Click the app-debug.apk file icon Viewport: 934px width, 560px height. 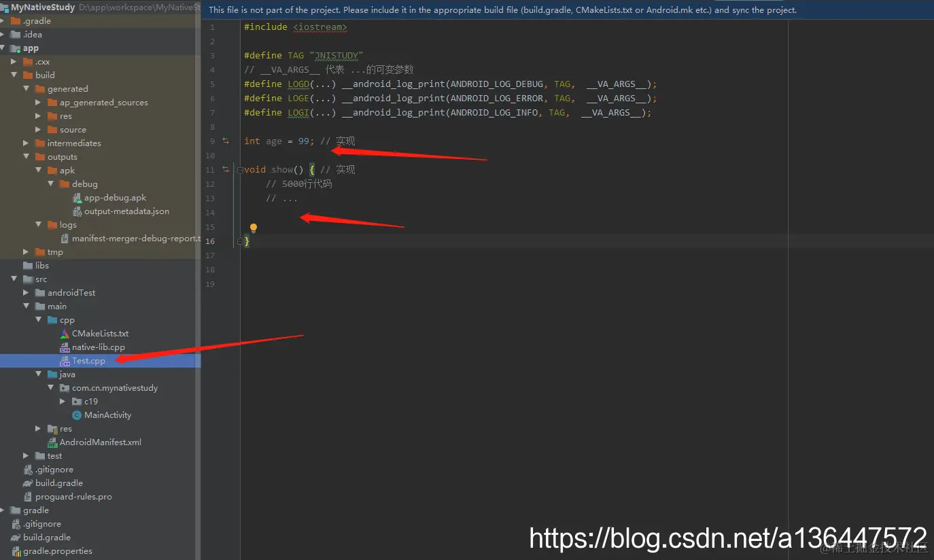pyautogui.click(x=77, y=198)
